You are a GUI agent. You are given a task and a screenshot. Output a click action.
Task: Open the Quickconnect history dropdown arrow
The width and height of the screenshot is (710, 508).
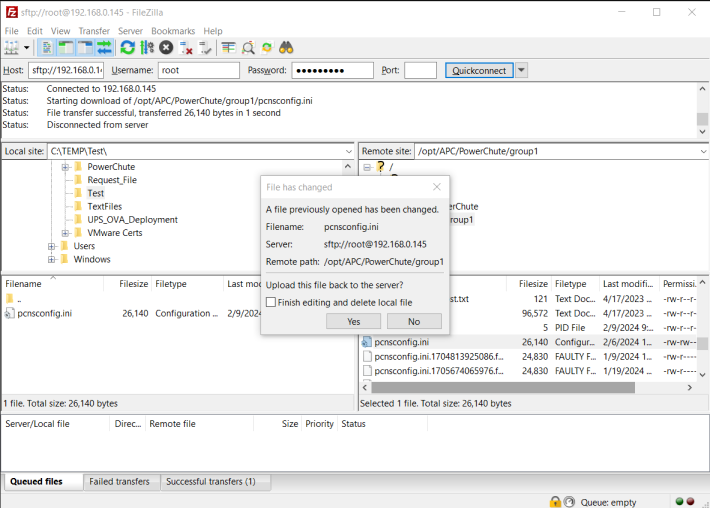pyautogui.click(x=521, y=70)
